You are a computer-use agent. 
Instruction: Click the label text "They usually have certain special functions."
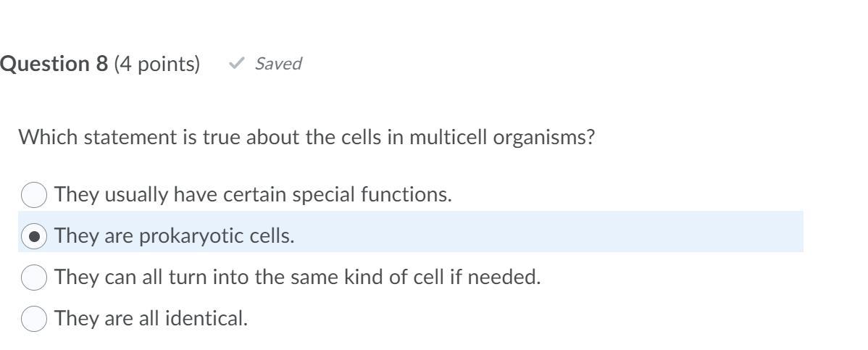tap(253, 195)
